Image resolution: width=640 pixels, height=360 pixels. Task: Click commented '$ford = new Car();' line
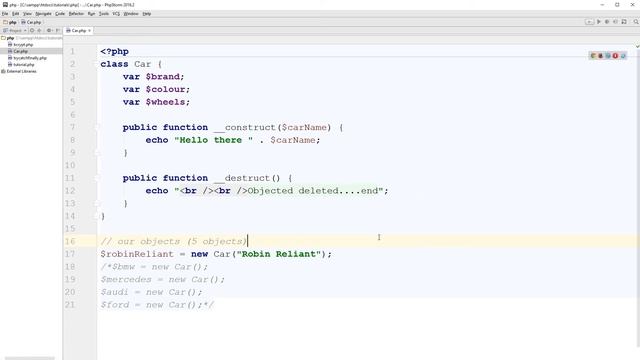click(157, 304)
